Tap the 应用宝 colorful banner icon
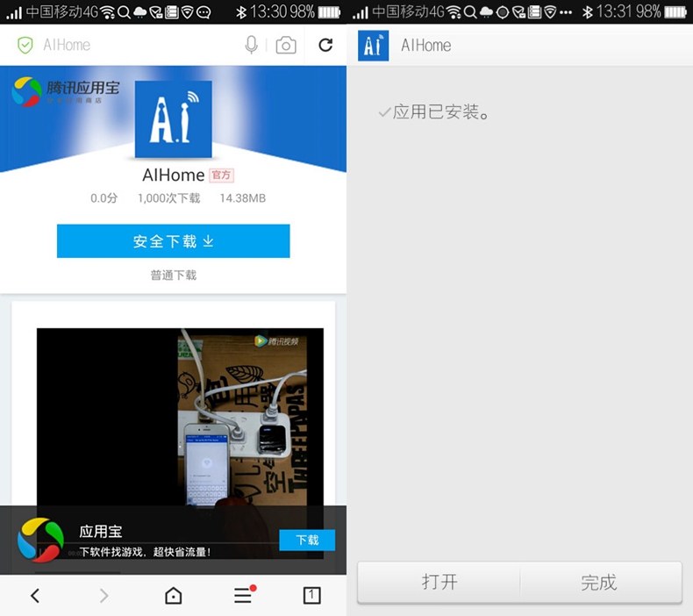693x616 pixels. (41, 540)
